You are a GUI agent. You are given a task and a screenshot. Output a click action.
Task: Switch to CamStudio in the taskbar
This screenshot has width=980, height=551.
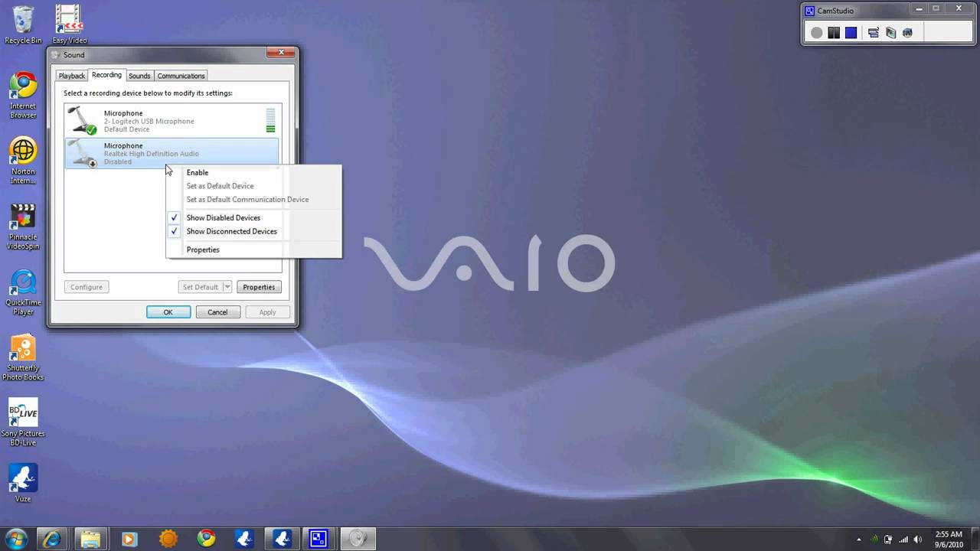318,539
